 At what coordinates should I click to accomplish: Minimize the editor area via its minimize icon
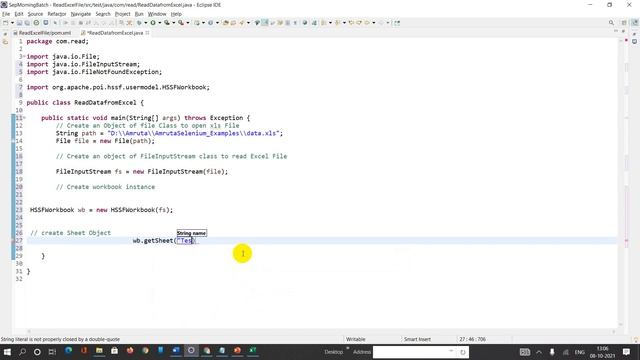click(616, 31)
